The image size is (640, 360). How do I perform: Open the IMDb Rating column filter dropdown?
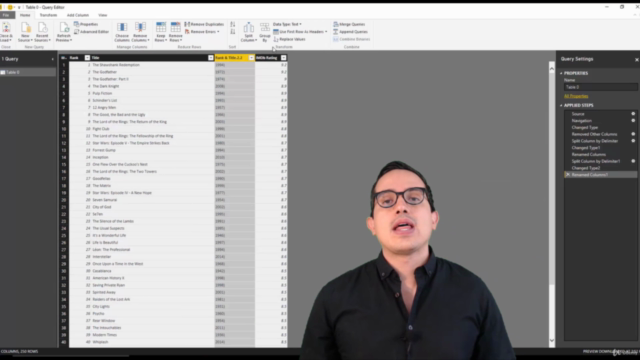(x=284, y=58)
